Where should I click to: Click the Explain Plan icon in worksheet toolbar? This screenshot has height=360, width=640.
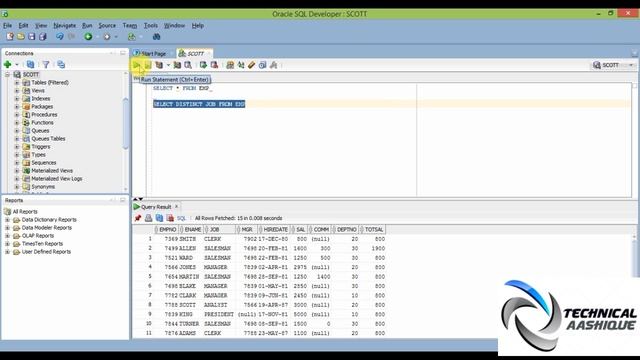click(x=159, y=65)
